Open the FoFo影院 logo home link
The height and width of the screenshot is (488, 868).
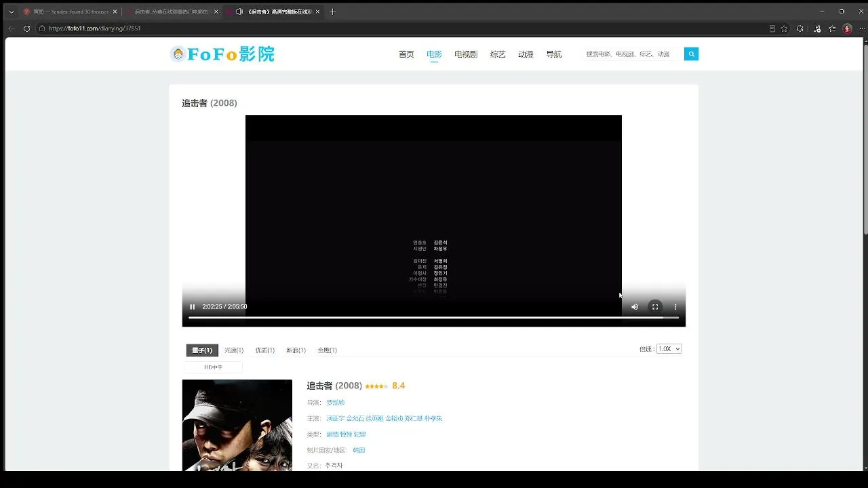pyautogui.click(x=222, y=54)
